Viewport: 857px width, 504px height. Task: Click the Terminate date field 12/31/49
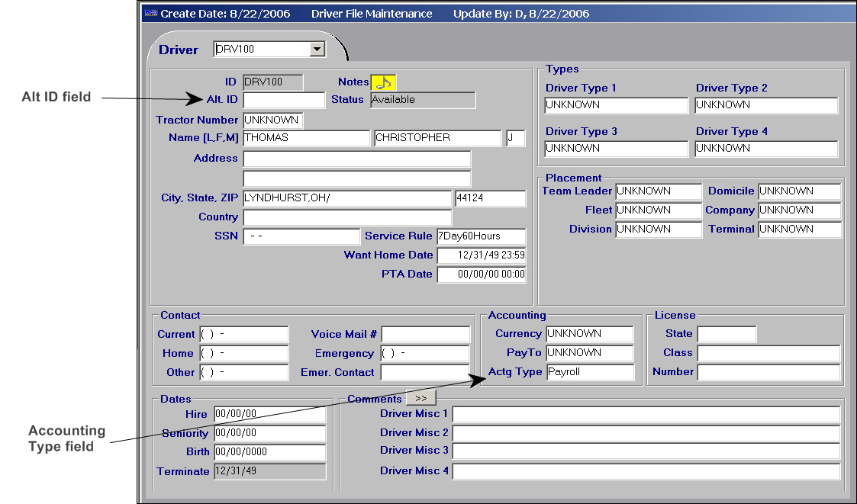click(270, 471)
